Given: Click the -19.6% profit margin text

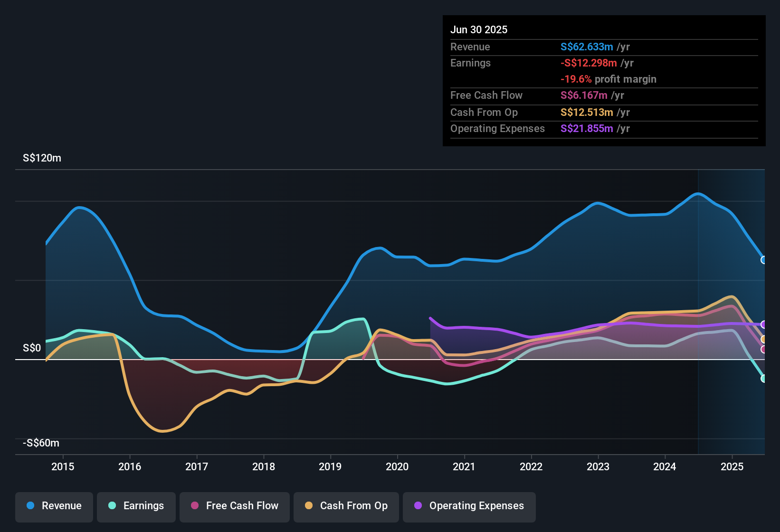Looking at the screenshot, I should point(577,79).
